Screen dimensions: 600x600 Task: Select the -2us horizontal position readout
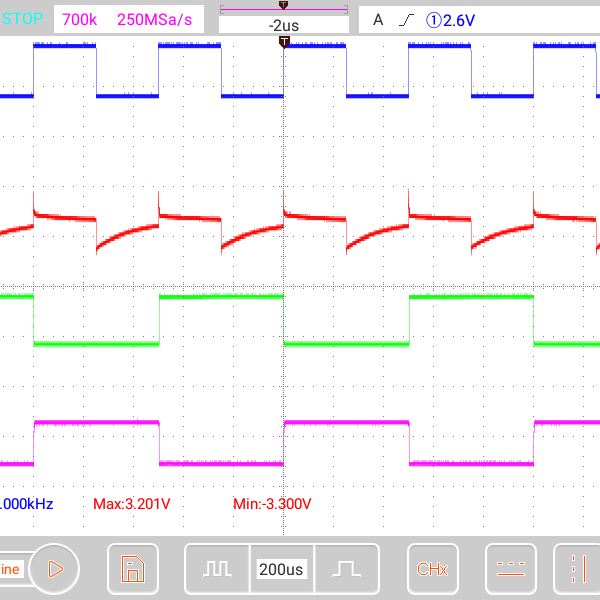click(284, 26)
